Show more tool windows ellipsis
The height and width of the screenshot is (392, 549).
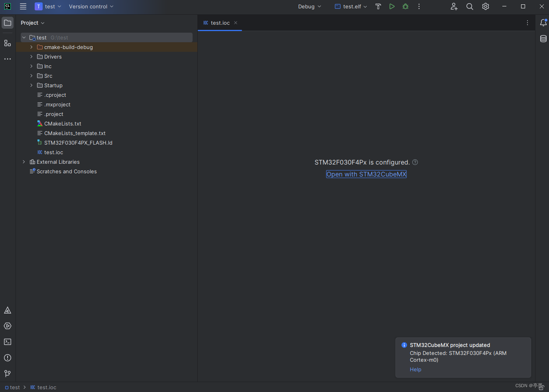pos(8,59)
